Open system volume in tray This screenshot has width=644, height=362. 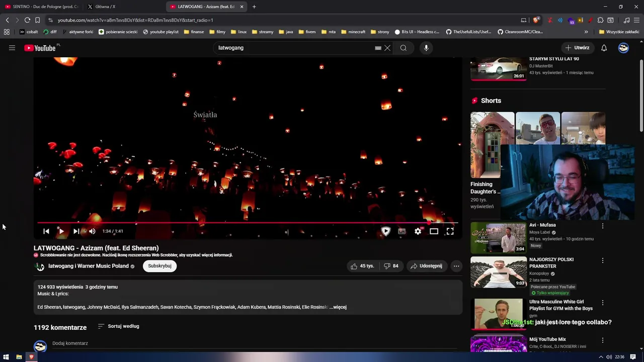[x=609, y=357]
